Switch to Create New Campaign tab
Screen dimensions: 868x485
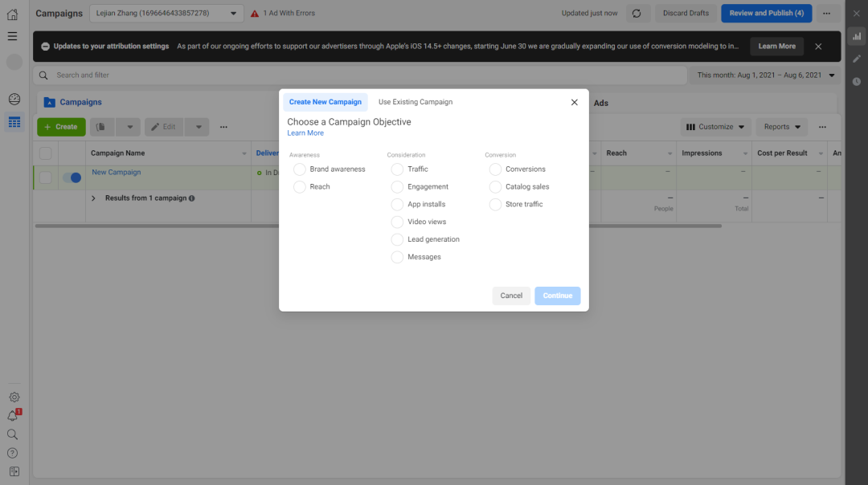click(325, 102)
